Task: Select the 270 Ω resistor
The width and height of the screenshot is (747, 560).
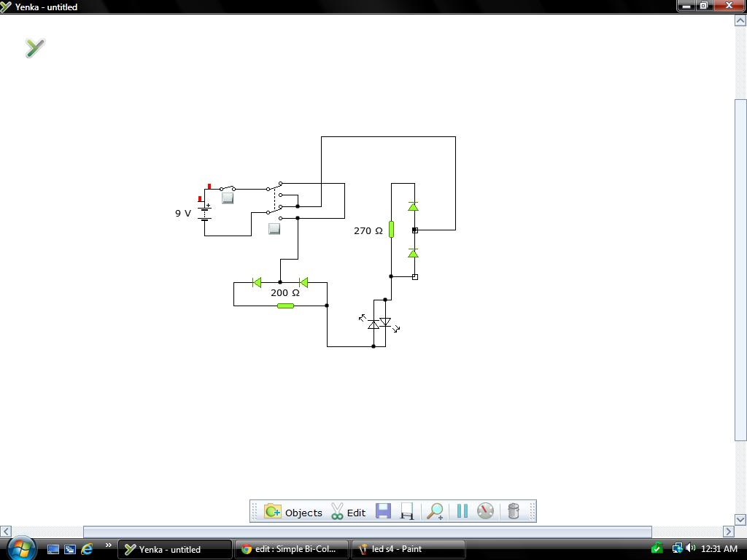Action: [391, 230]
